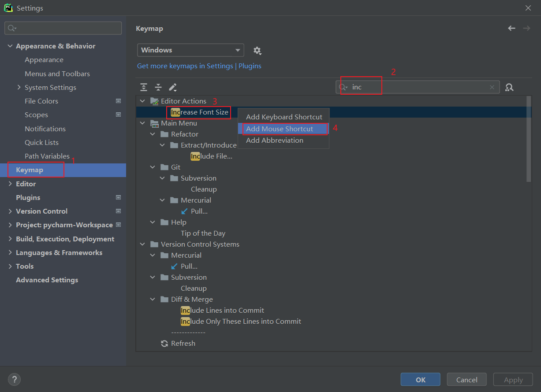Click the project-level icon beside Plugins
The width and height of the screenshot is (541, 392).
click(x=118, y=197)
